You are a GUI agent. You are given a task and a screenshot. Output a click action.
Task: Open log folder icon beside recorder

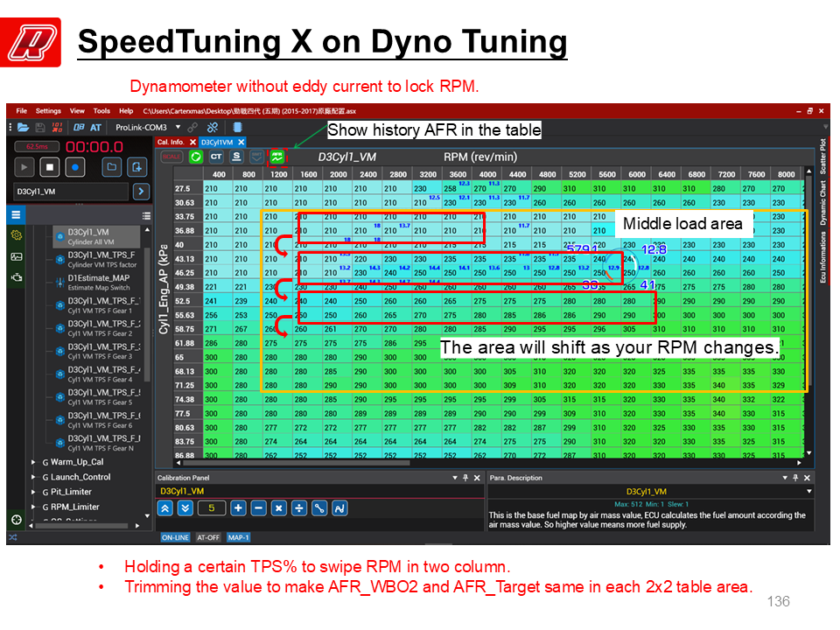click(111, 167)
